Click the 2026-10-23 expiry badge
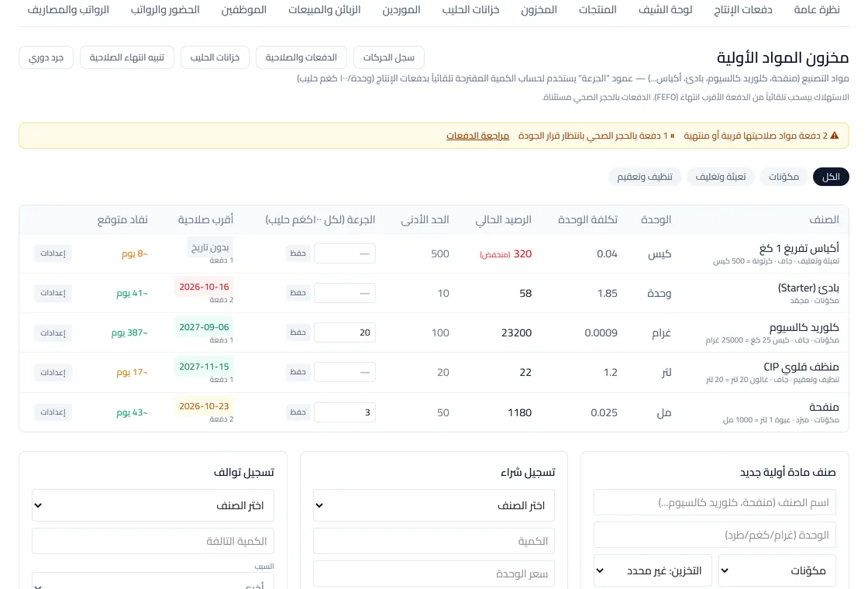Image resolution: width=868 pixels, height=589 pixels. (204, 406)
